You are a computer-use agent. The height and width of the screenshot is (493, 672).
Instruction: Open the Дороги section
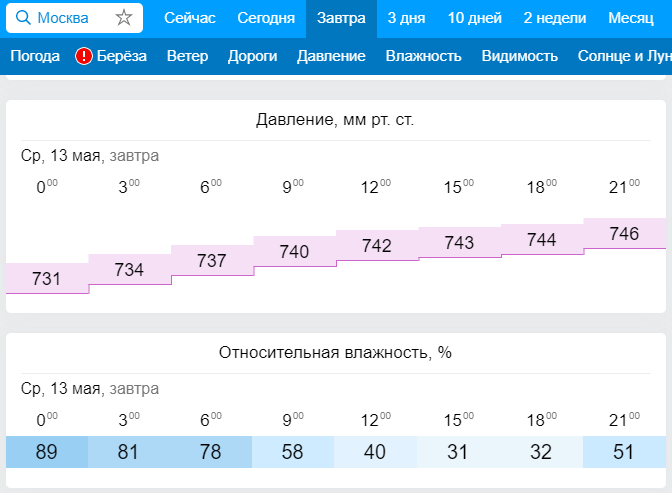pos(252,56)
